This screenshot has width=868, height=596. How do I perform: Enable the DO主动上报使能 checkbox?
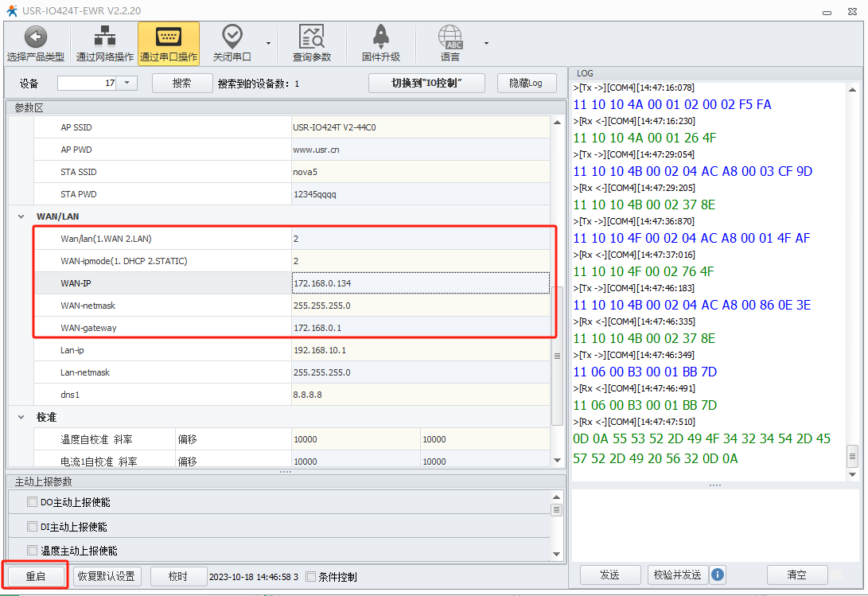pos(33,502)
